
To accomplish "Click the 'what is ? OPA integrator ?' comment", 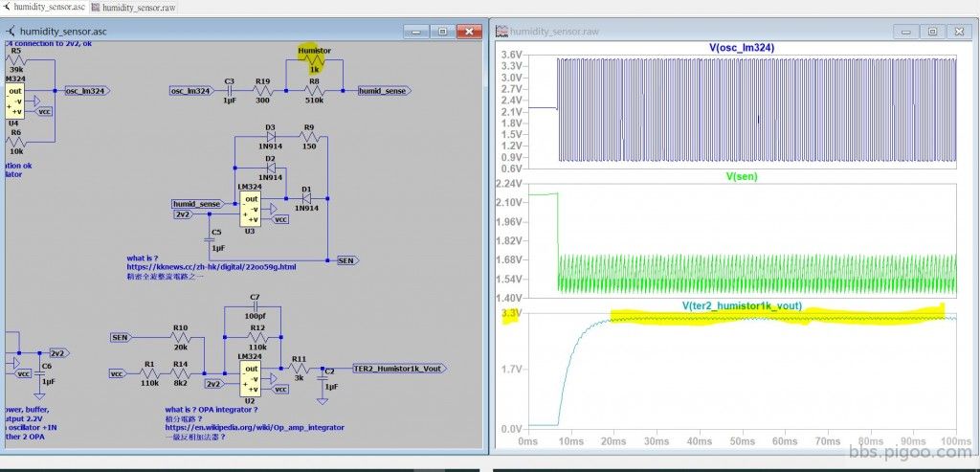I will click(x=212, y=410).
